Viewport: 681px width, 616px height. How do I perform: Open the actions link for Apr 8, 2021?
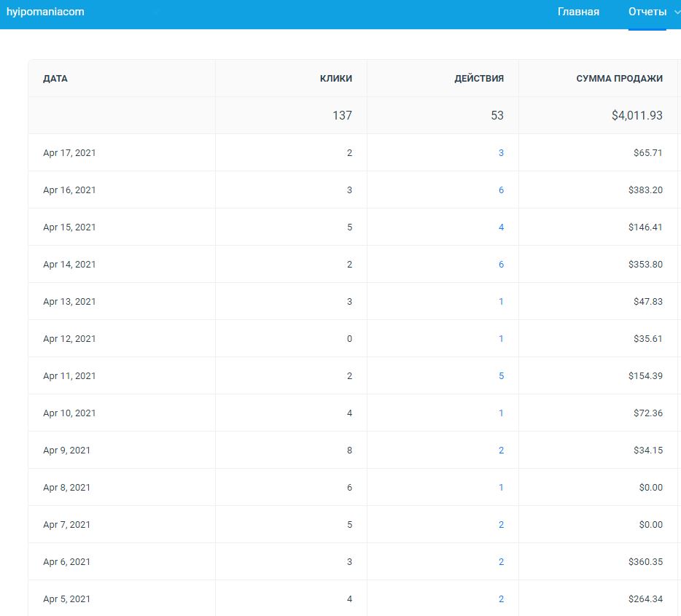click(501, 488)
